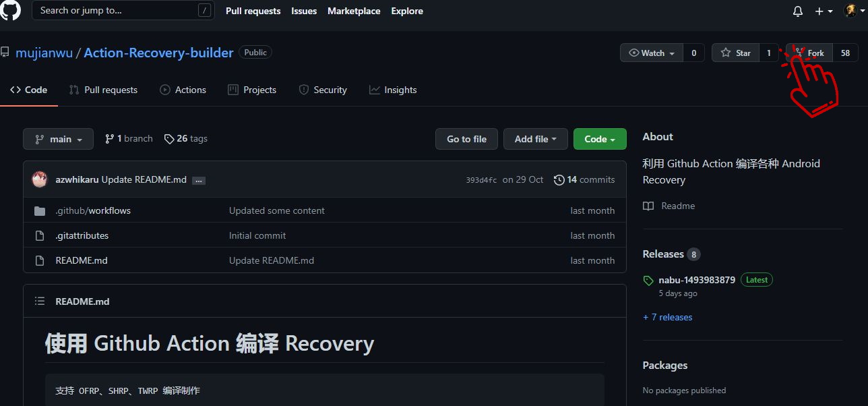Open Update README.md commit in README.md row
This screenshot has height=406, width=868.
[x=272, y=260]
